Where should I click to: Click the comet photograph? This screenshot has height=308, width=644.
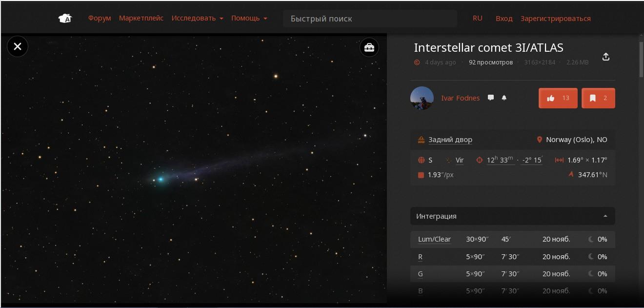click(x=194, y=168)
